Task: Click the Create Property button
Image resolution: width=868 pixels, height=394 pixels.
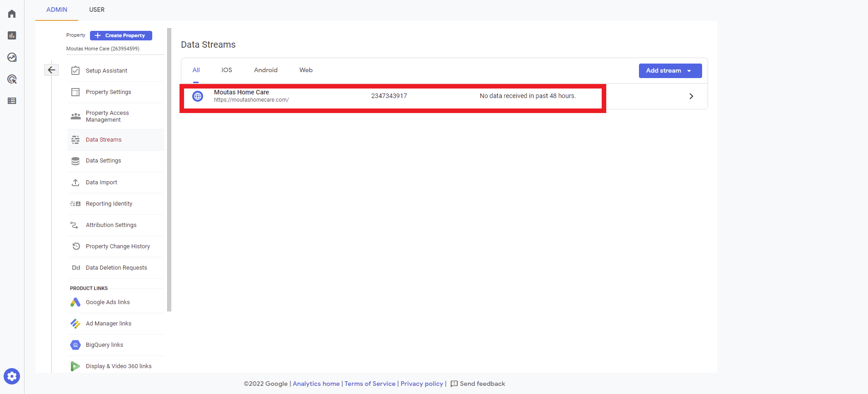Action: [x=121, y=35]
